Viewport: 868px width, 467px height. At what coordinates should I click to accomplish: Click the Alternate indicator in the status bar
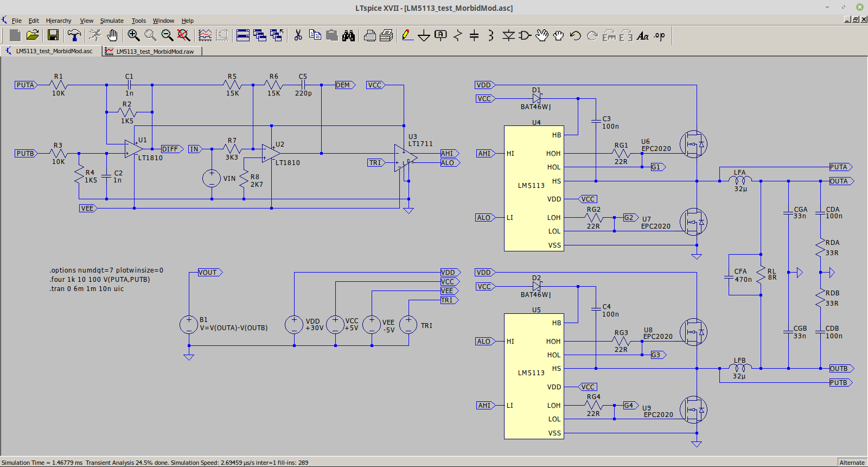(x=852, y=463)
